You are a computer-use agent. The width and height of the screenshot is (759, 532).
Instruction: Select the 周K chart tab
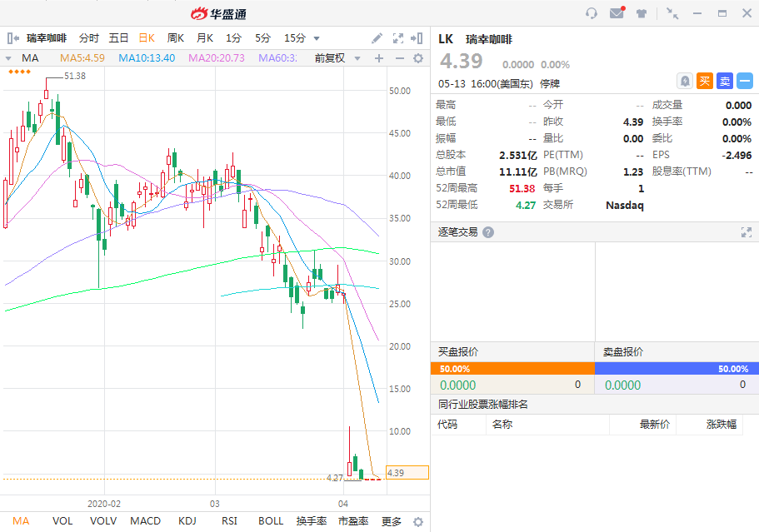176,38
